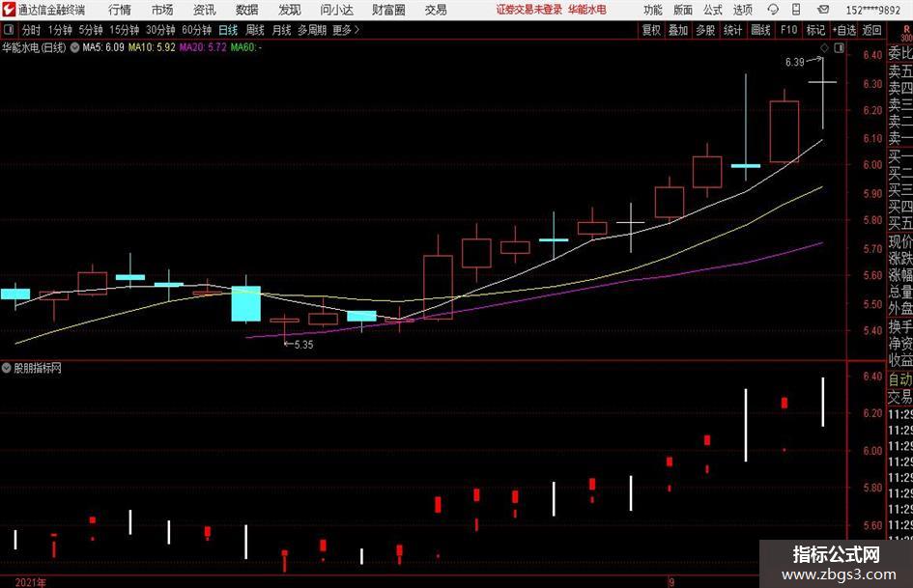The width and height of the screenshot is (913, 588).
Task: Click the 证券交易未登录 login link
Action: 528,10
